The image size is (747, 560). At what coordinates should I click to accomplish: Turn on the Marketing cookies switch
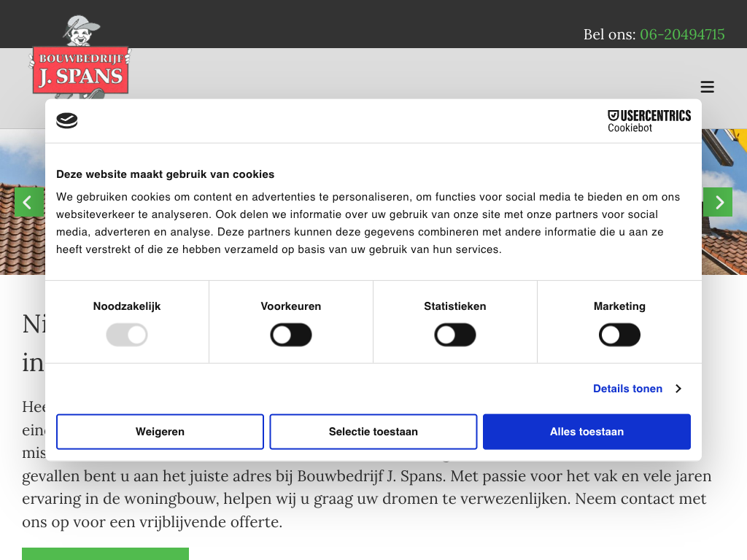[x=619, y=335]
